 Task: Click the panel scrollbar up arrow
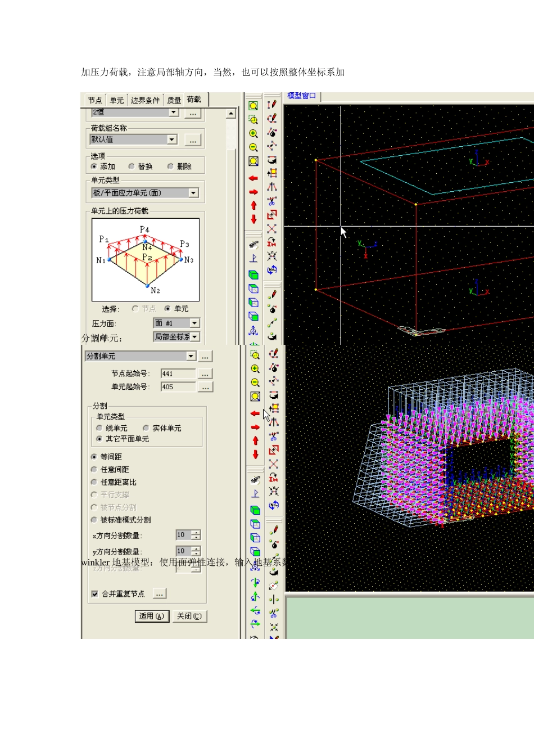point(231,114)
